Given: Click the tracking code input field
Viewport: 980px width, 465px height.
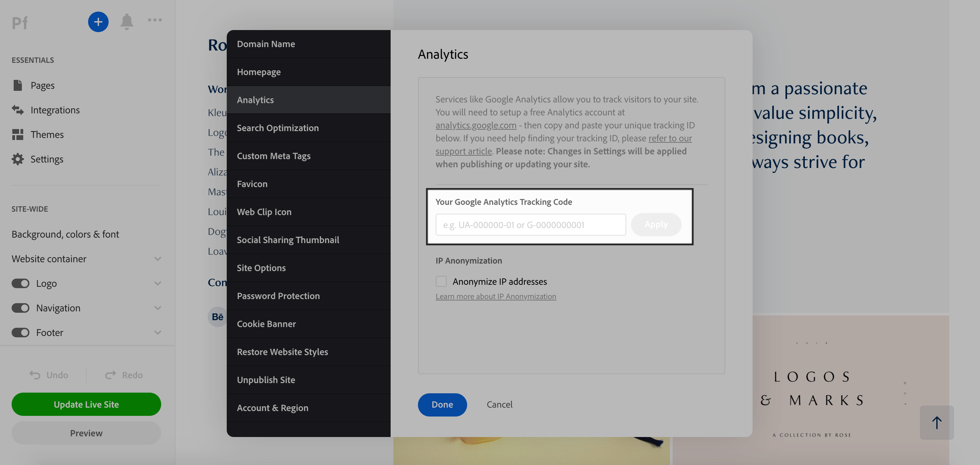Looking at the screenshot, I should coord(530,225).
